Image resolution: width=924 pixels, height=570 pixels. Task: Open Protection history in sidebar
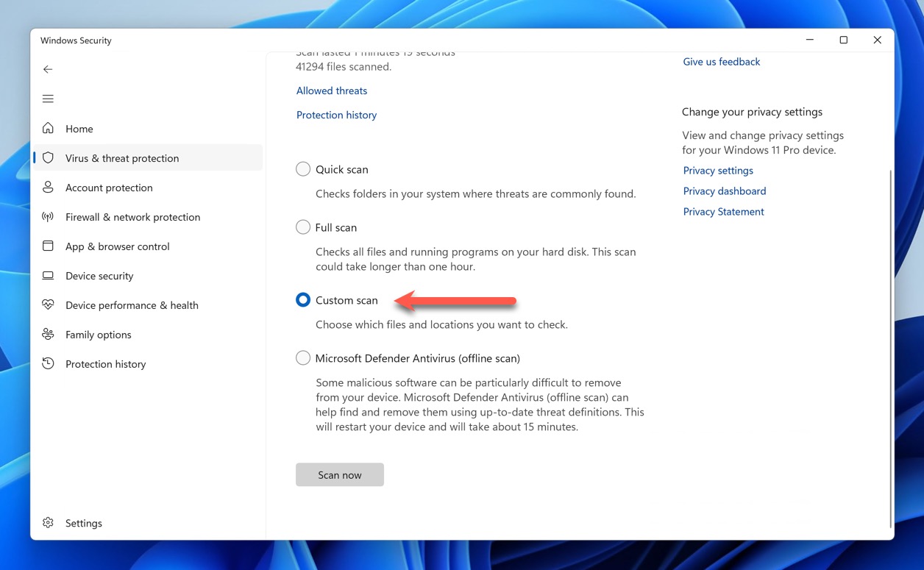[x=148, y=364]
